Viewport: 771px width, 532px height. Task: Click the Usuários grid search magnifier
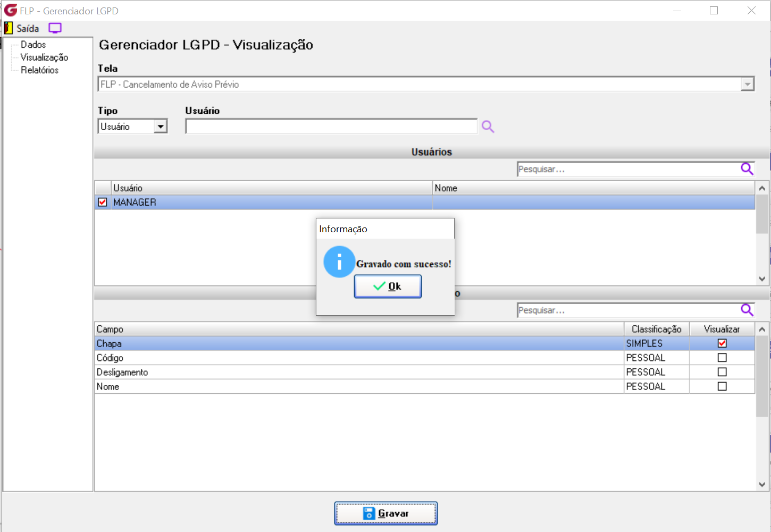tap(747, 169)
